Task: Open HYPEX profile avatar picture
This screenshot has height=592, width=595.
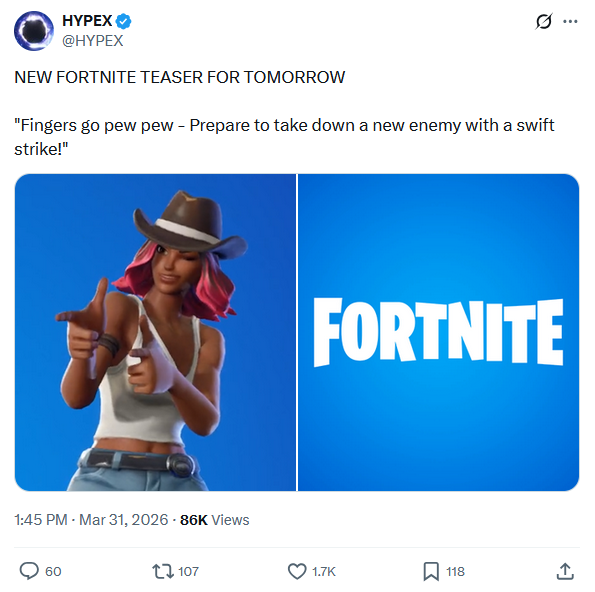Action: tap(34, 31)
